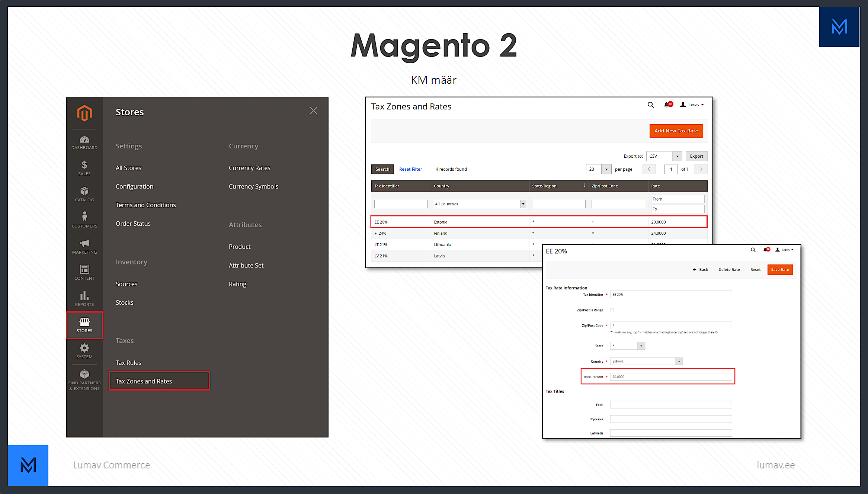This screenshot has width=868, height=494.
Task: Open Product under Attributes
Action: [x=240, y=247]
